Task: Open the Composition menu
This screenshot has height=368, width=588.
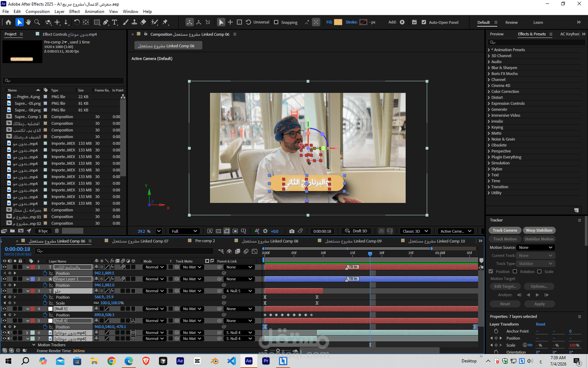Action: pos(37,11)
